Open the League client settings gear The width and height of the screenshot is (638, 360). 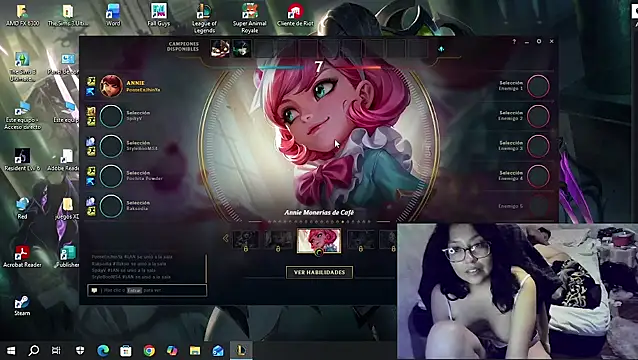(x=539, y=41)
